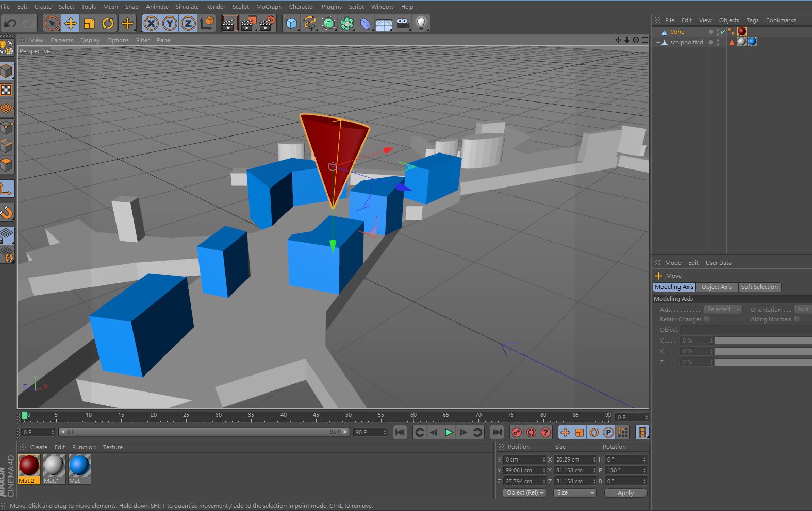The height and width of the screenshot is (511, 812).
Task: Select the Live Selection tool
Action: [x=52, y=23]
